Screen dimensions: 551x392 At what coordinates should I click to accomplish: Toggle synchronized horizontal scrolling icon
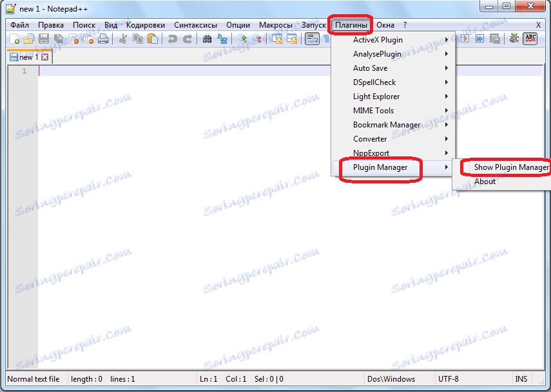[x=292, y=39]
